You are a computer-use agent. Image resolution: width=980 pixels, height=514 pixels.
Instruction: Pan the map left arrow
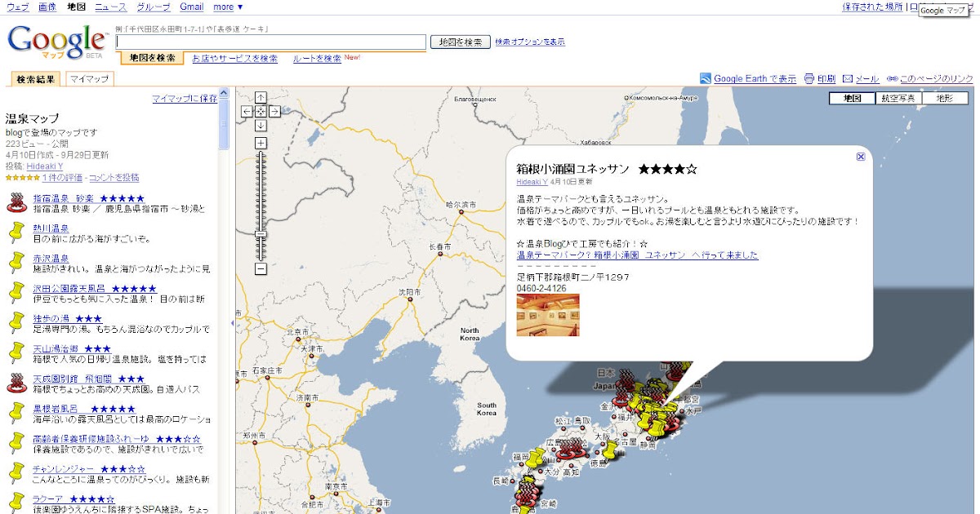point(247,111)
